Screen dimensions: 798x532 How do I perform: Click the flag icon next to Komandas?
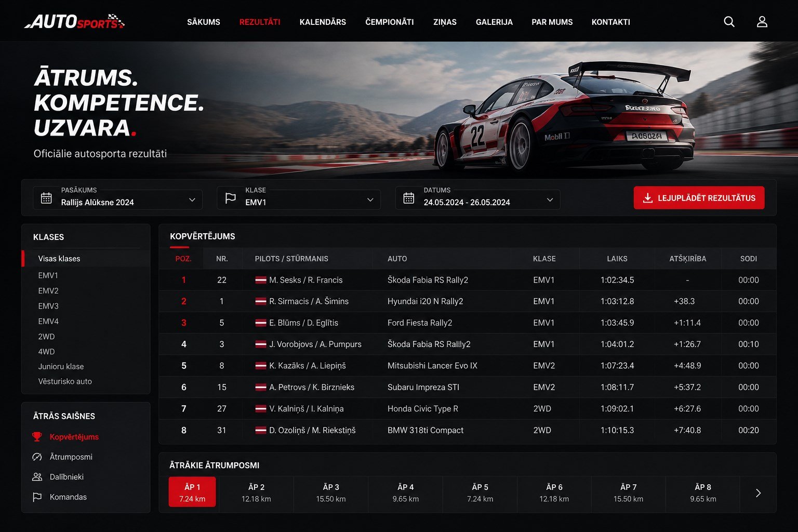pos(37,497)
